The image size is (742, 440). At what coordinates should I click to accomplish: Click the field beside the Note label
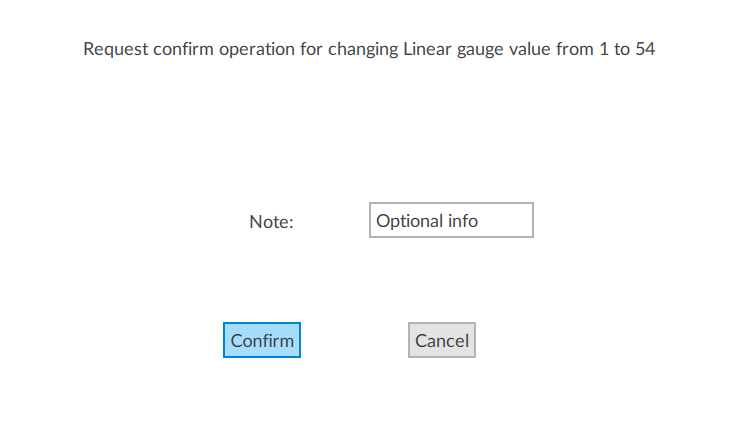(x=451, y=221)
